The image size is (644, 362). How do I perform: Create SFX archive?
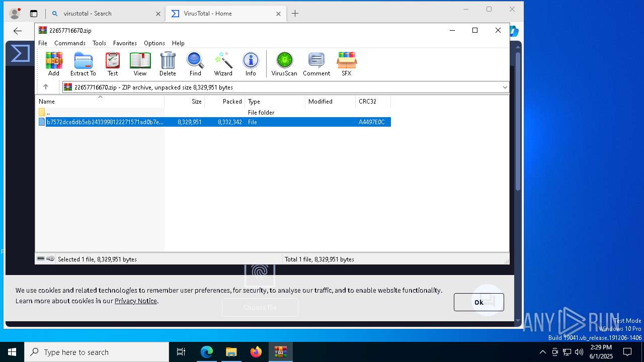[347, 64]
